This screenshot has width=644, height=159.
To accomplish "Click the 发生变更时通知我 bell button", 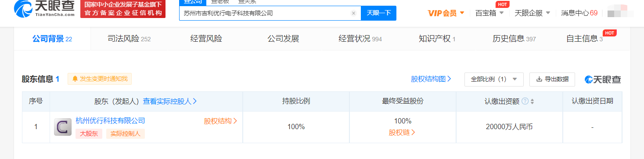I will [x=100, y=79].
